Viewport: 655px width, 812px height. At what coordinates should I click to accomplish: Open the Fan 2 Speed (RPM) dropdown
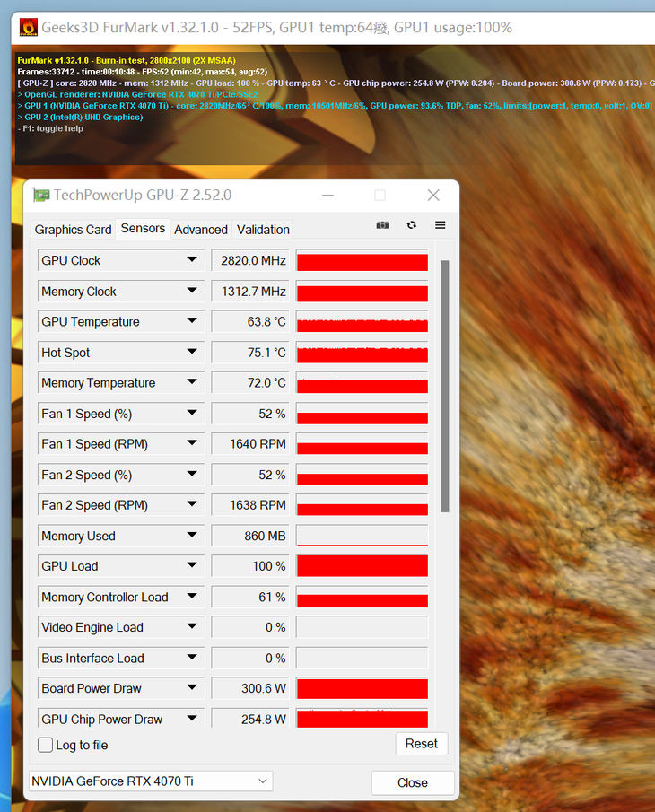tap(192, 504)
